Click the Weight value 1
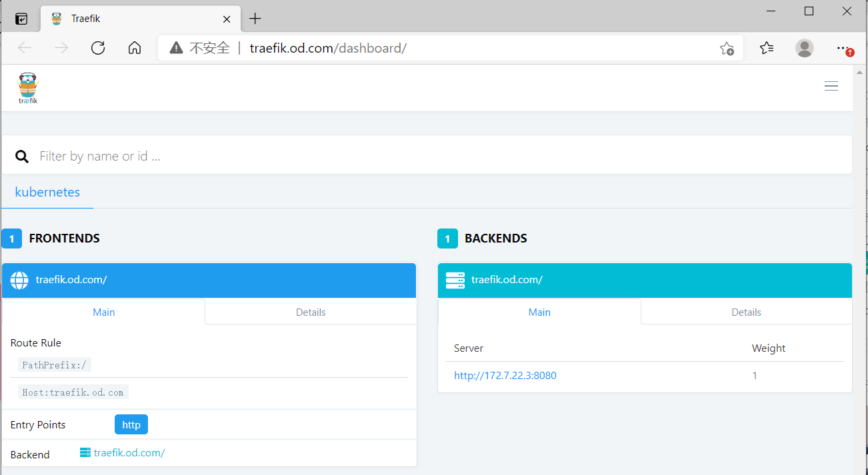This screenshot has height=475, width=868. click(755, 376)
